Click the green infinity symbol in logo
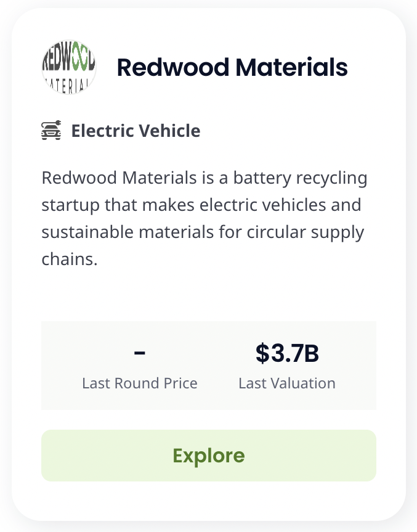The width and height of the screenshot is (417, 532). [80, 61]
